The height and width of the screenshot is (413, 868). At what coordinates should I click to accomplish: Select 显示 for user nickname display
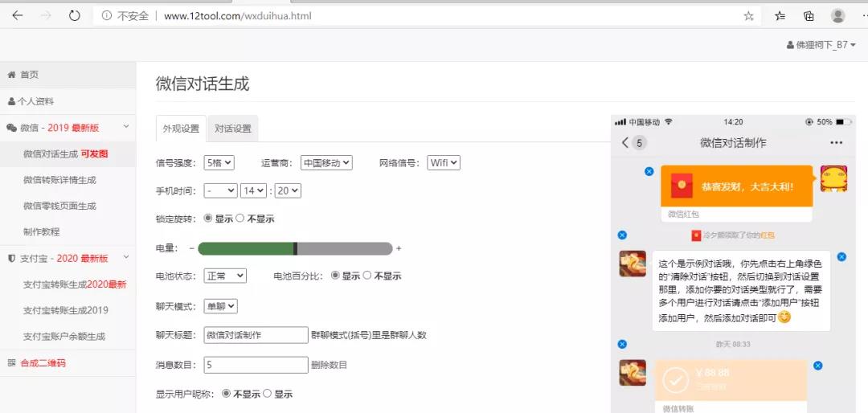tap(268, 394)
